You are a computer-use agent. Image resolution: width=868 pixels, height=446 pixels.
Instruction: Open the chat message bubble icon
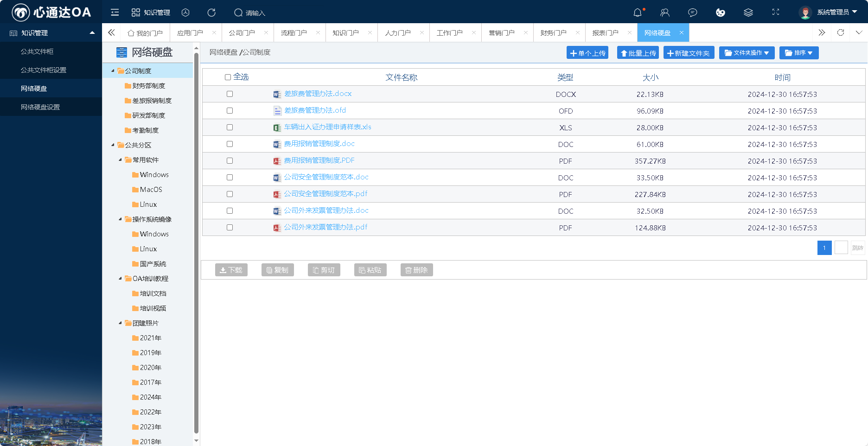(692, 13)
